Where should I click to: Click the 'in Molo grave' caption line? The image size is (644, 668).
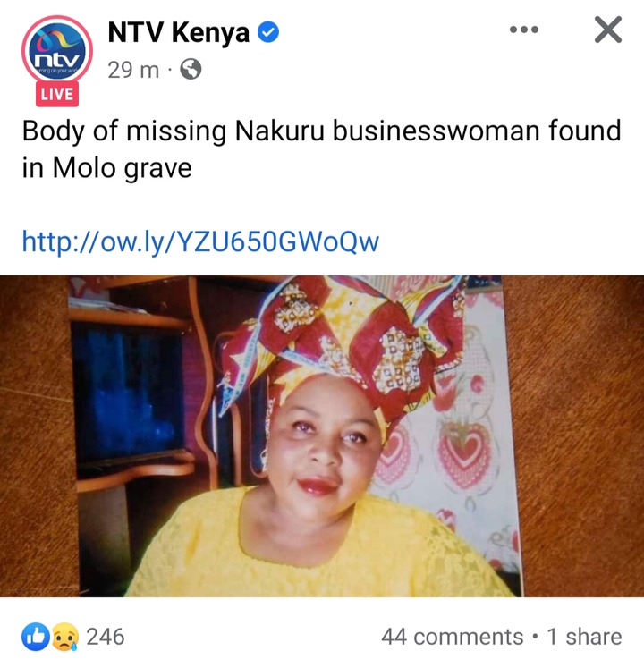(106, 168)
